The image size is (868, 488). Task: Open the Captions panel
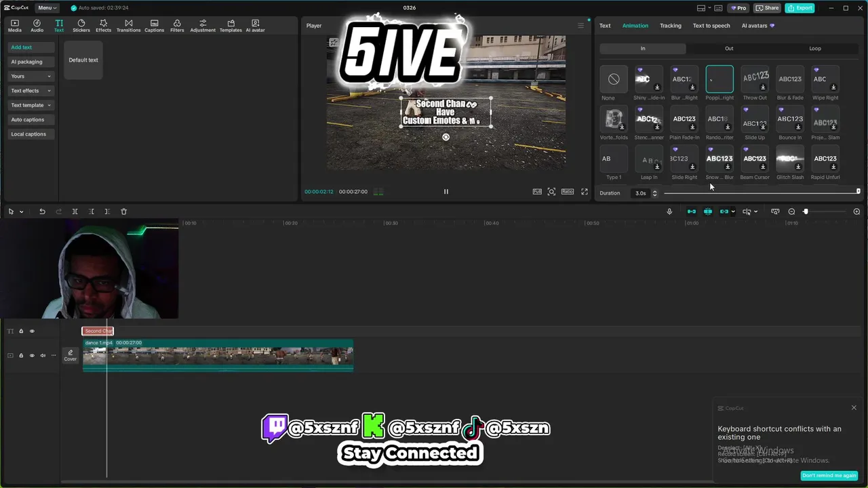pyautogui.click(x=154, y=26)
